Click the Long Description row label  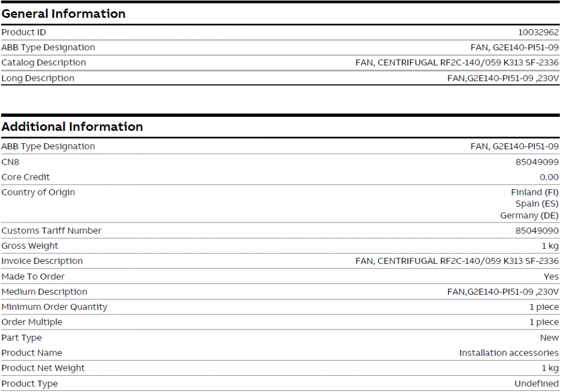(x=38, y=78)
